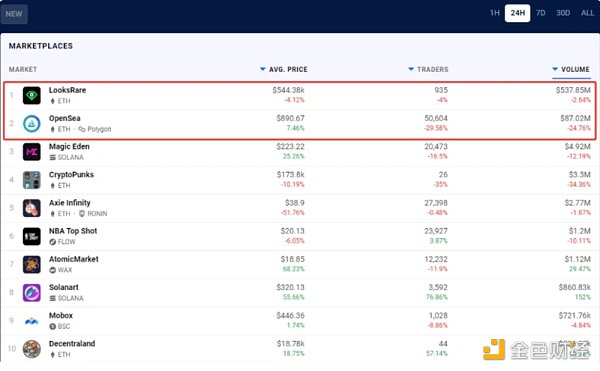600x371 pixels.
Task: Switch time range to 7D
Action: 541,13
